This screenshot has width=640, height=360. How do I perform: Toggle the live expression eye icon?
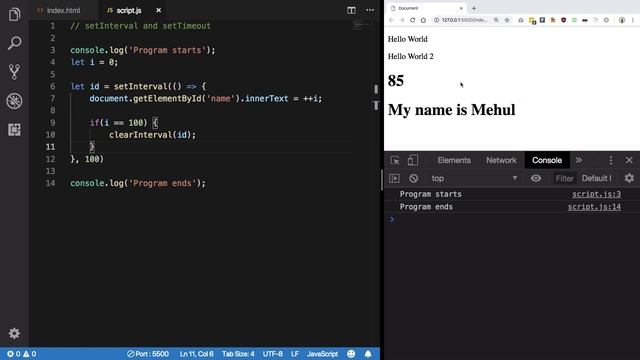tap(536, 178)
